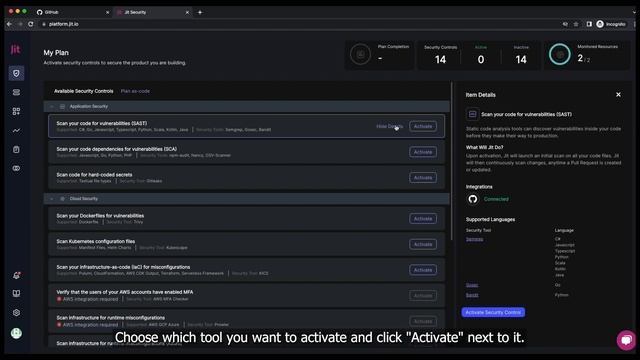This screenshot has height=360, width=640.
Task: Open a new browser tab
Action: click(200, 12)
